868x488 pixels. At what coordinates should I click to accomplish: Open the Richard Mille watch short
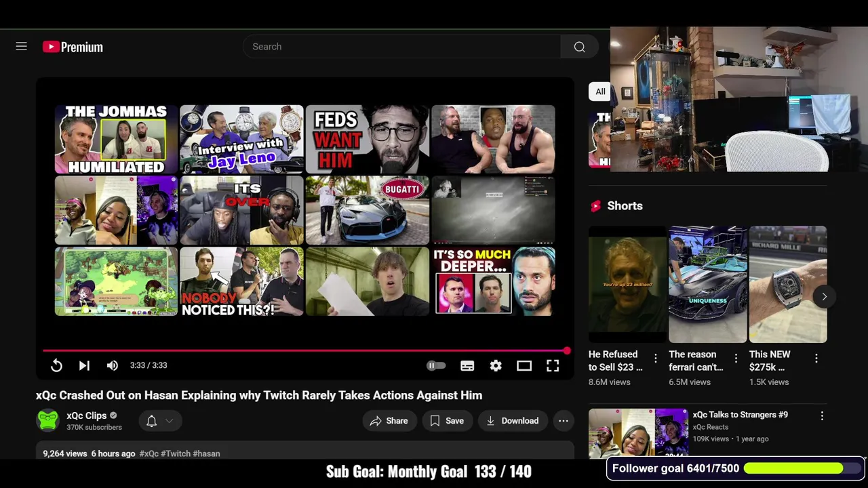click(788, 285)
